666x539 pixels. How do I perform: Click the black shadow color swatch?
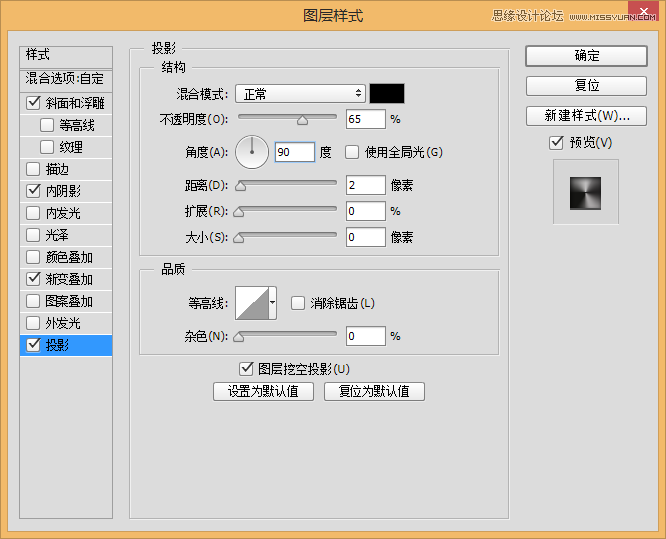[x=387, y=93]
